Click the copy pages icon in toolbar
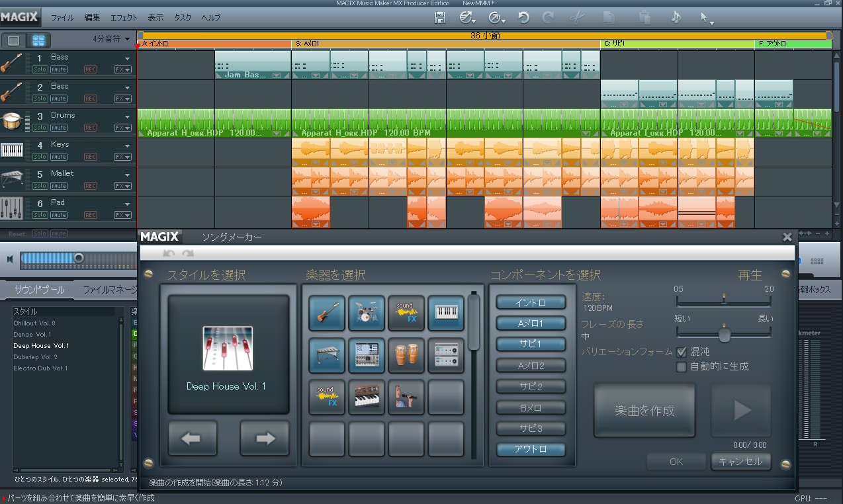 tap(610, 18)
